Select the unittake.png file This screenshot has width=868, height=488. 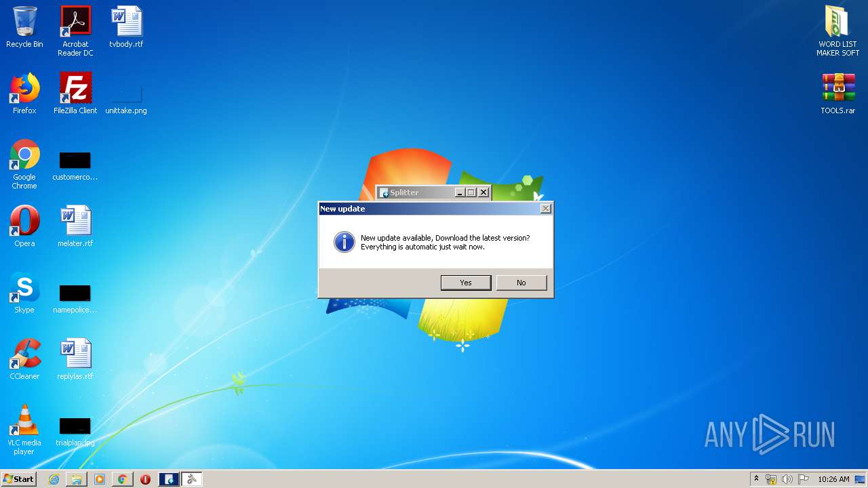click(x=126, y=99)
